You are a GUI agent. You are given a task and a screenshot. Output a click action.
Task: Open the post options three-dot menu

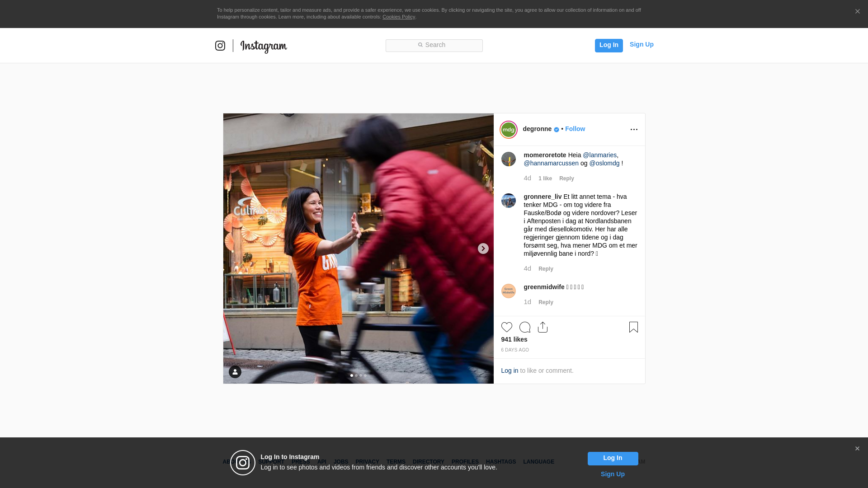pos(634,130)
